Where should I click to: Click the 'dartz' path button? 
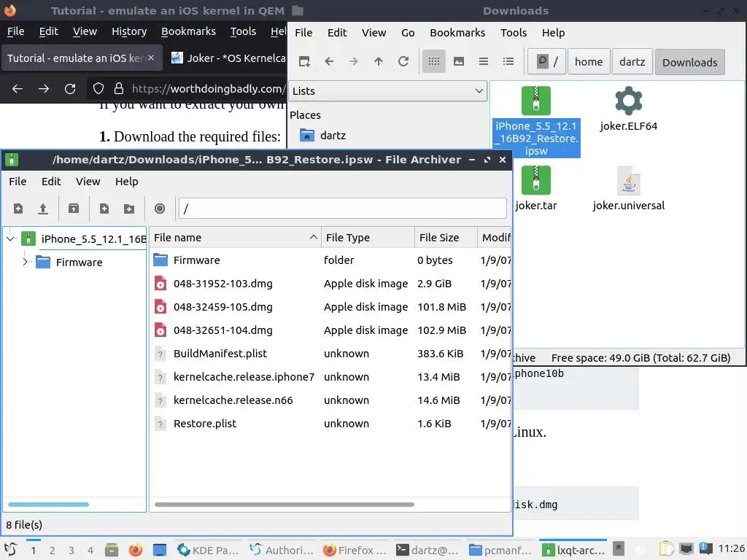click(632, 61)
